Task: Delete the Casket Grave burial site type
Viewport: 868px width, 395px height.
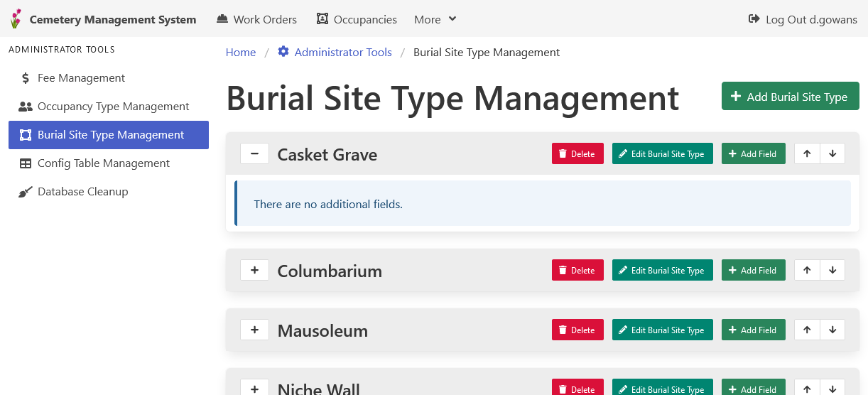Action: tap(577, 153)
